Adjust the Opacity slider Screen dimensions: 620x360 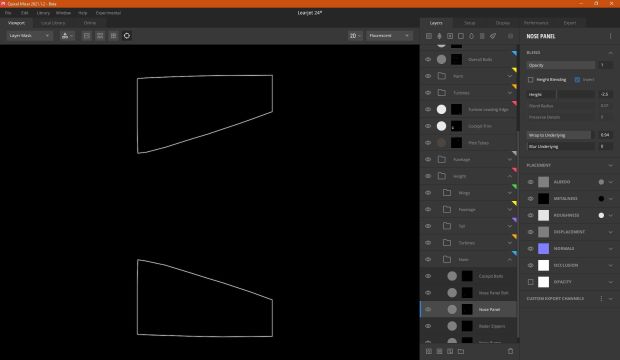(561, 65)
